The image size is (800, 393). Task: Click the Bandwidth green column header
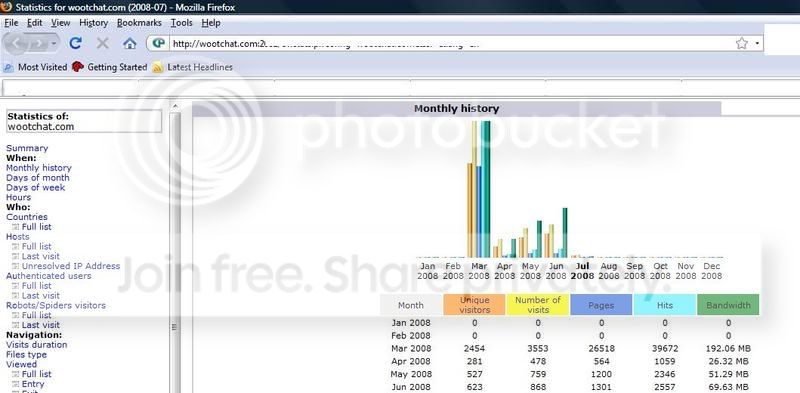click(728, 305)
